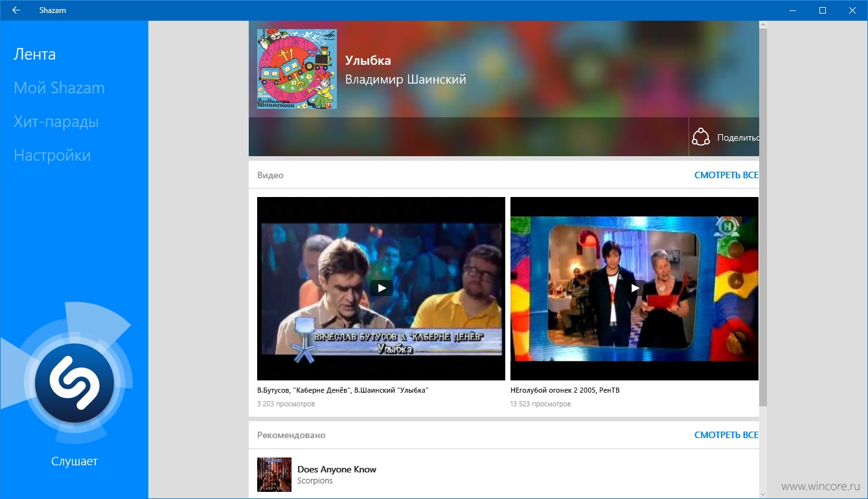Click the back arrow in title bar
Image resolution: width=868 pixels, height=499 pixels.
16,10
